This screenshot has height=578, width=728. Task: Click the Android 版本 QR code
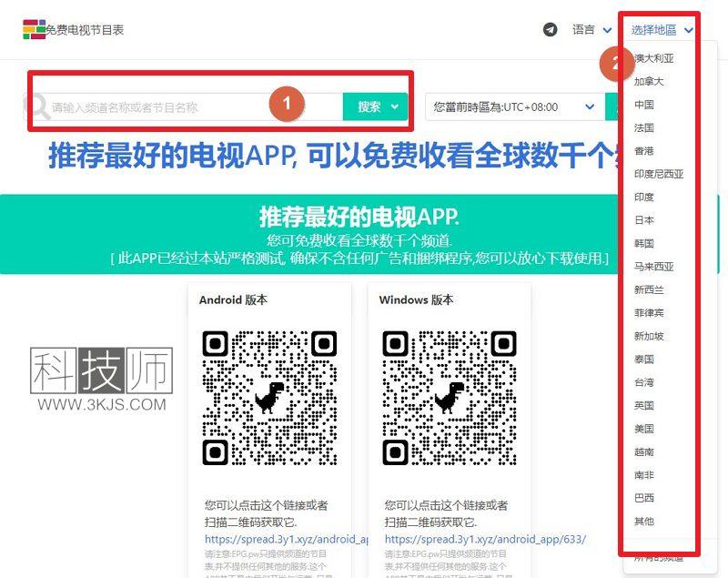click(269, 398)
